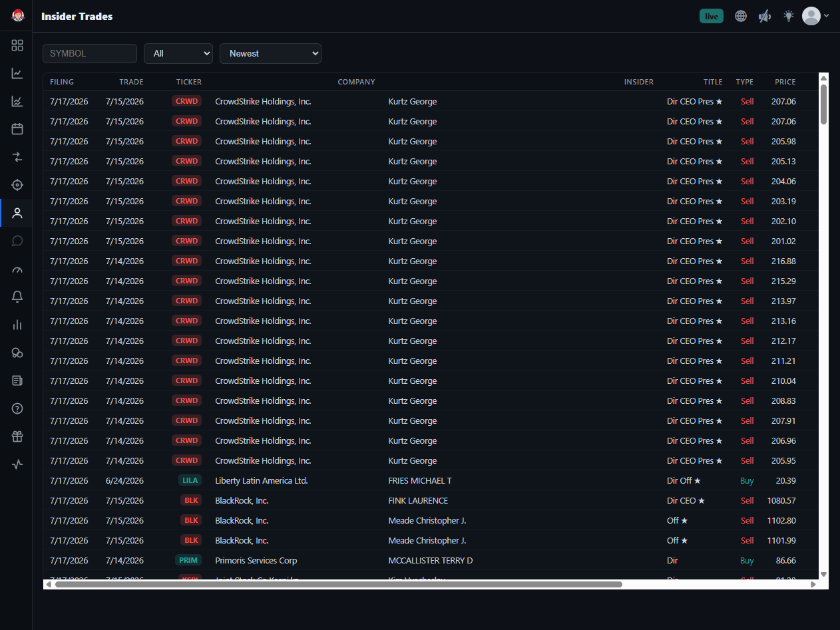Open the calendar icon in sidebar
The height and width of the screenshot is (630, 840).
tap(17, 129)
